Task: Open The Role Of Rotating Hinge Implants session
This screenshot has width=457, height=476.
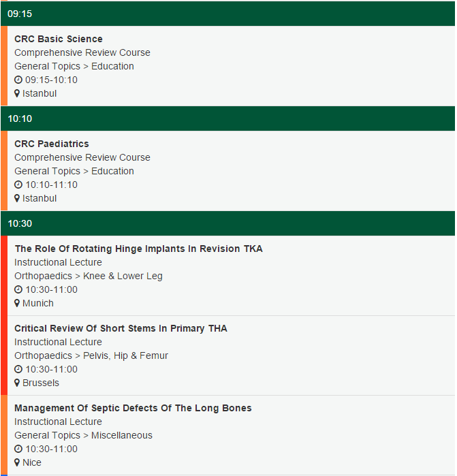Action: [x=138, y=249]
